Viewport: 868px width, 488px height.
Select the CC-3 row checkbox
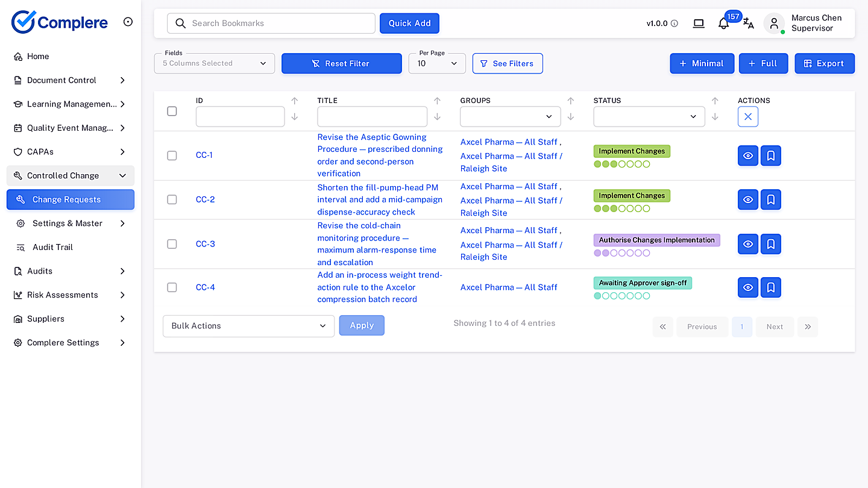[172, 244]
